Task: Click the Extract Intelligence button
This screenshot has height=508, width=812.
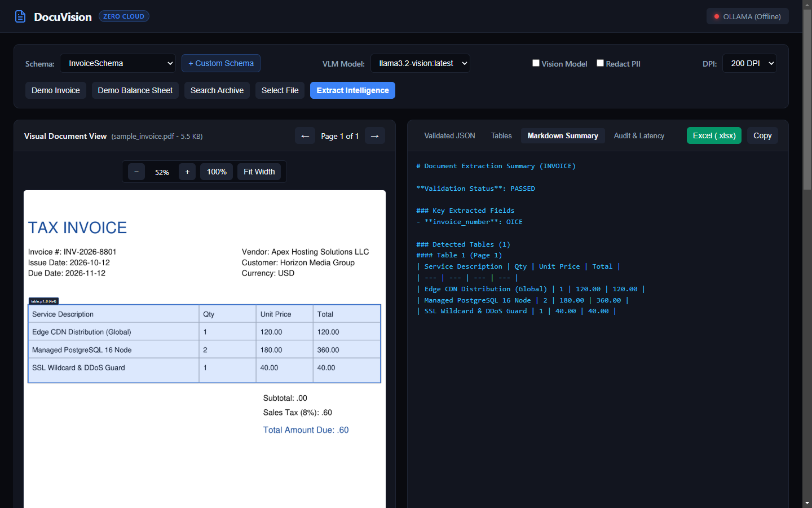Action: pyautogui.click(x=352, y=90)
